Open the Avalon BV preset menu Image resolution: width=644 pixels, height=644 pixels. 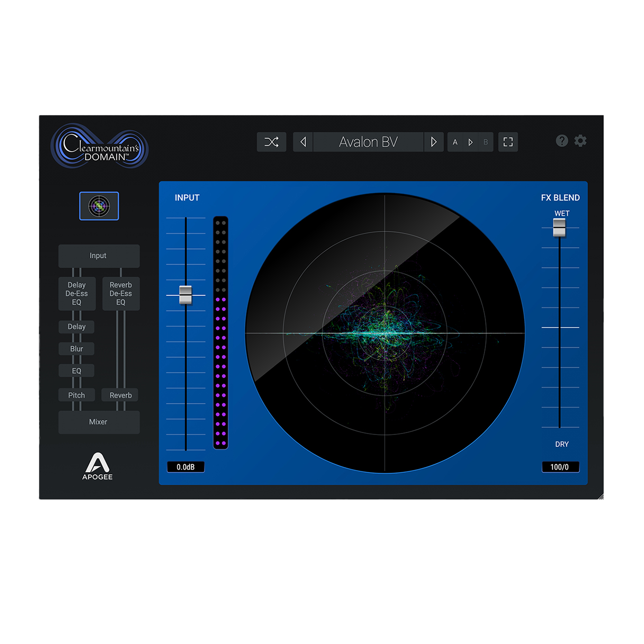pyautogui.click(x=368, y=142)
